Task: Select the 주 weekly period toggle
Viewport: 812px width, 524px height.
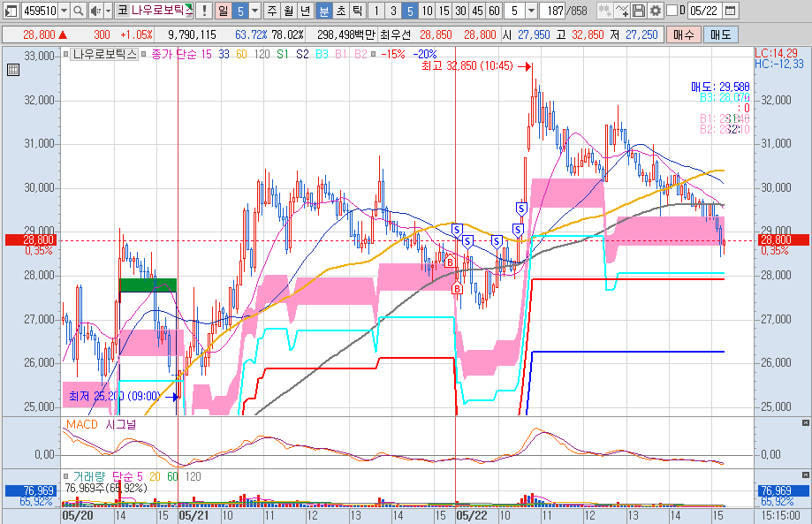Action: (x=272, y=11)
